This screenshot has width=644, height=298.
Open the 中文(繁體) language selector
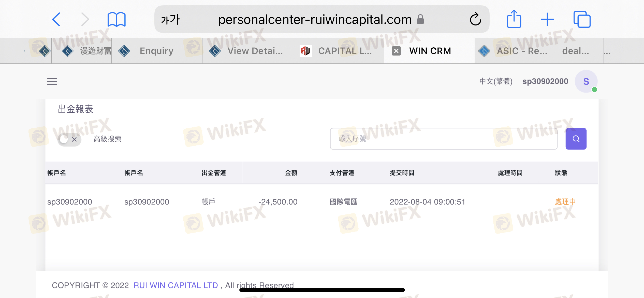[496, 82]
